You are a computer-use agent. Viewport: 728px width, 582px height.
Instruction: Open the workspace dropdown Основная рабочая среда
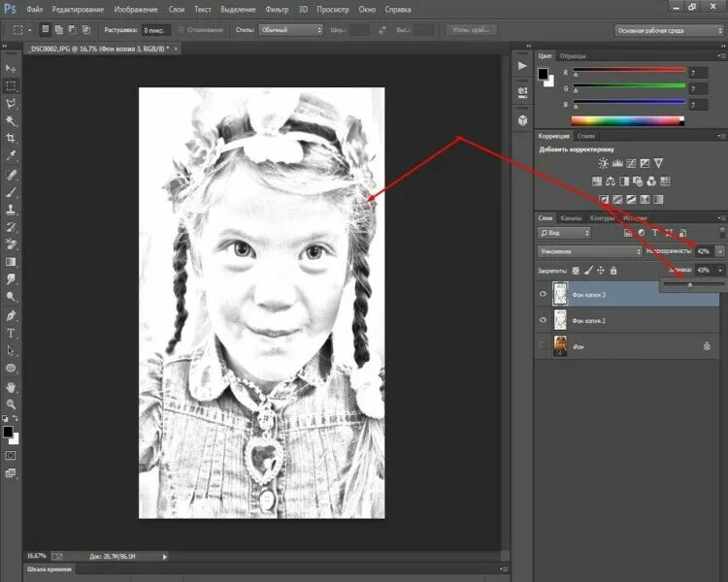pos(669,31)
